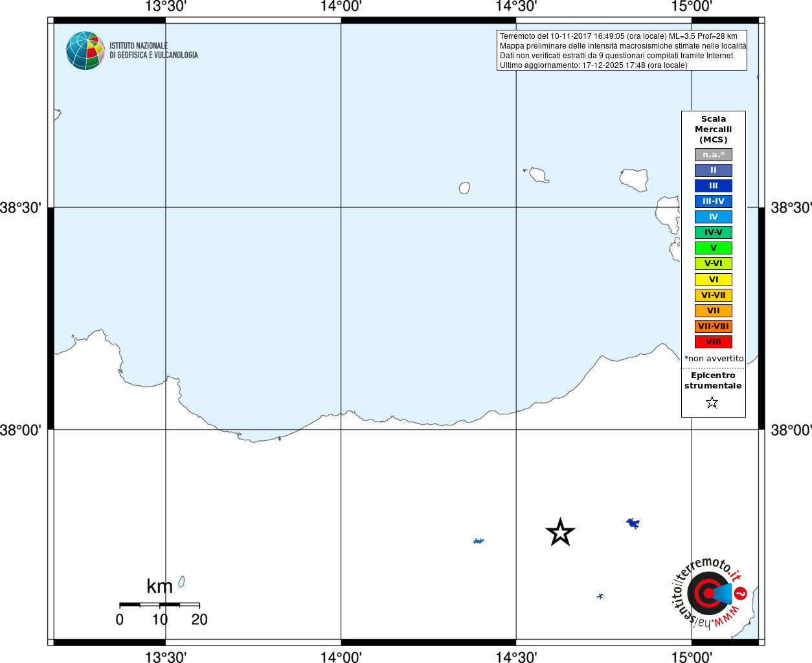Click the epicenter star on the map
The width and height of the screenshot is (812, 663).
coord(560,532)
